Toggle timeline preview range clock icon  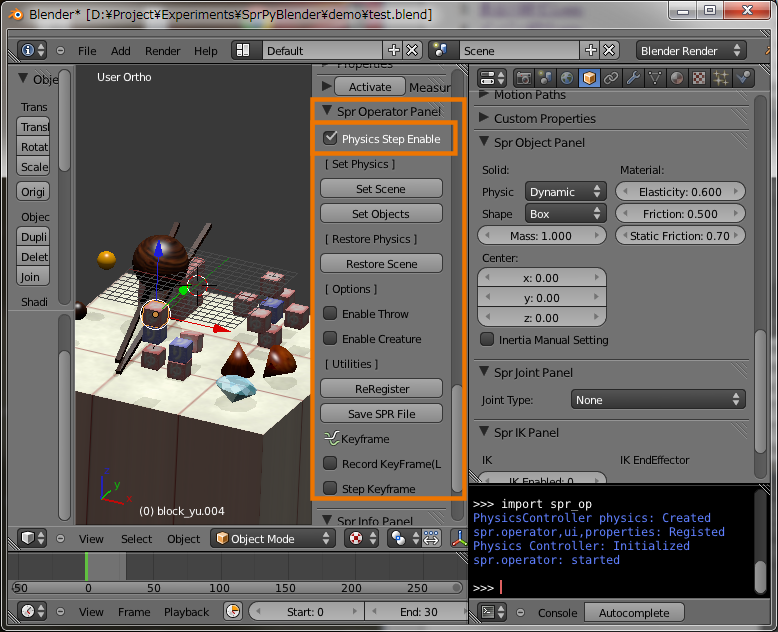pyautogui.click(x=233, y=611)
